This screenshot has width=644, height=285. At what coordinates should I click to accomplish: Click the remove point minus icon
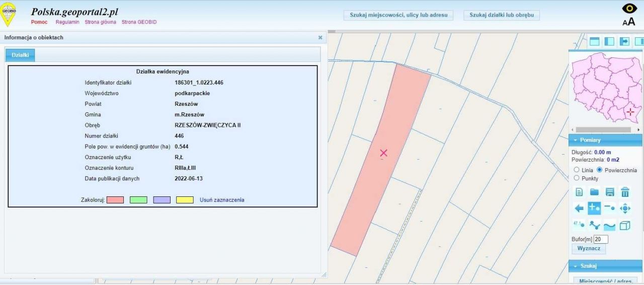point(610,208)
